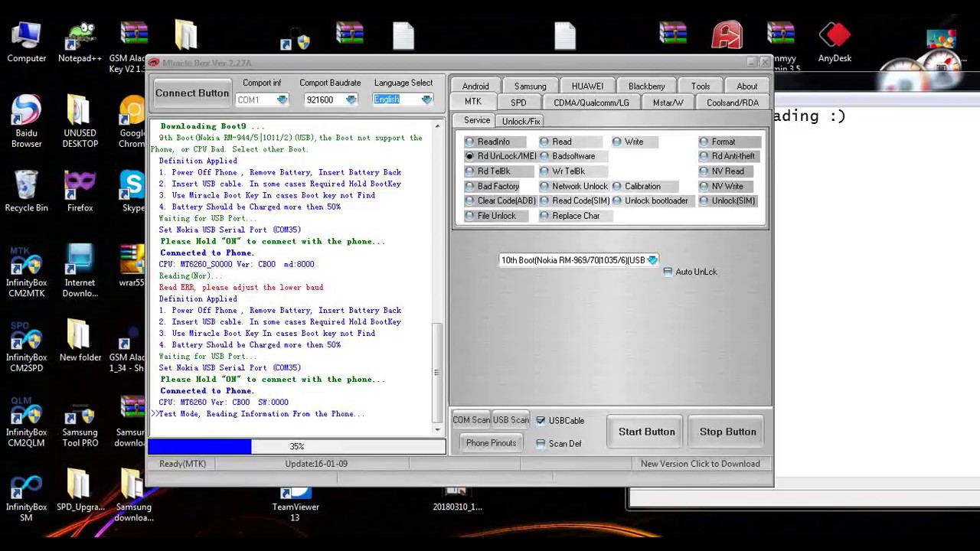The width and height of the screenshot is (980, 551).
Task: Open the Blackberry tab
Action: click(647, 86)
